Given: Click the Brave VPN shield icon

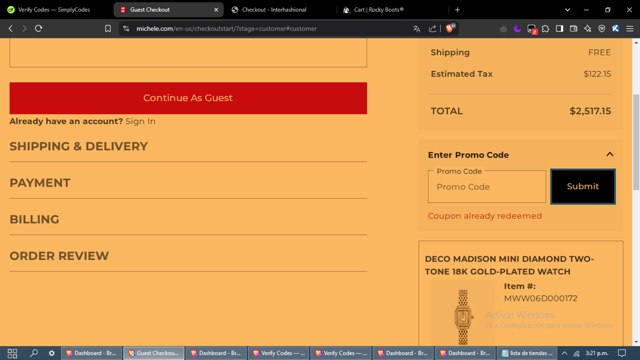Looking at the screenshot, I should (602, 29).
